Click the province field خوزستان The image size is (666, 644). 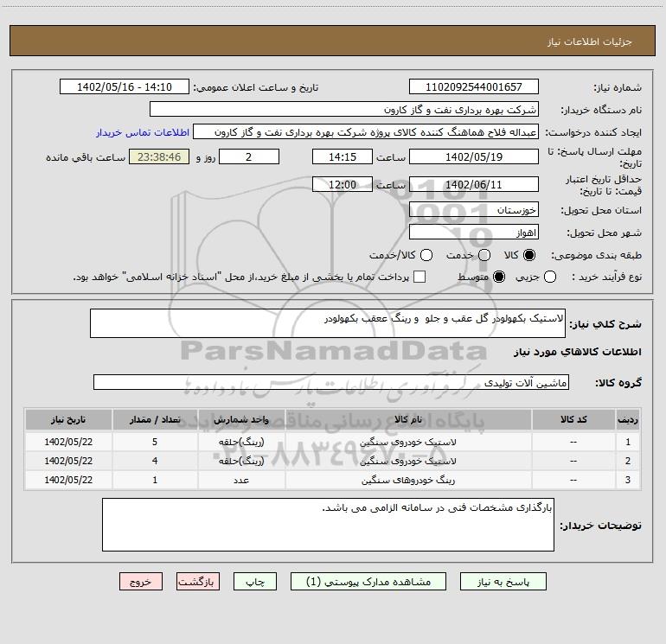(x=474, y=209)
